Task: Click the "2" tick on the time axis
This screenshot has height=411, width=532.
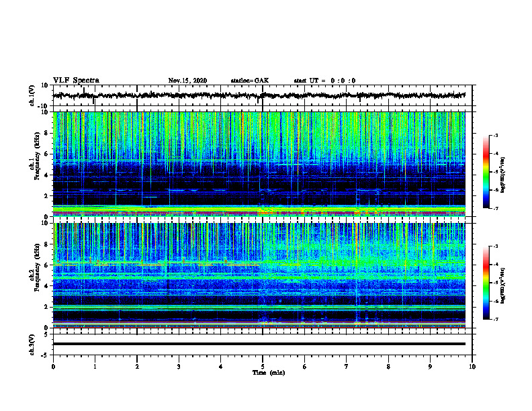Action: point(137,367)
